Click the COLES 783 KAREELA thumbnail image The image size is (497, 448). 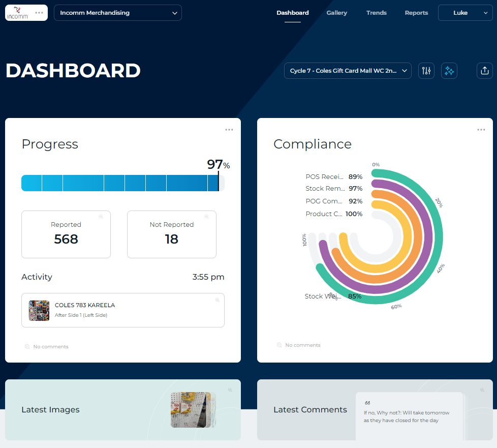pyautogui.click(x=39, y=311)
